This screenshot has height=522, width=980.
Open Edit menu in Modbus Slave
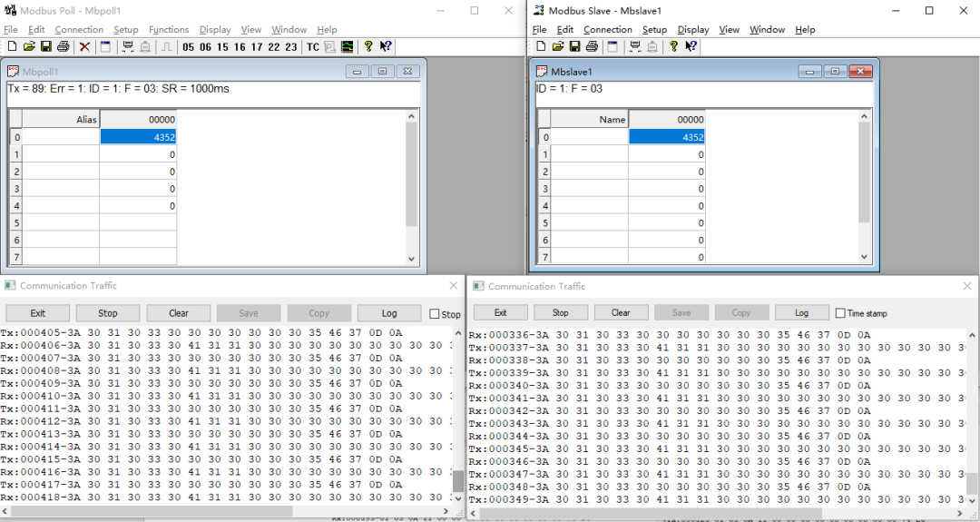click(x=565, y=29)
